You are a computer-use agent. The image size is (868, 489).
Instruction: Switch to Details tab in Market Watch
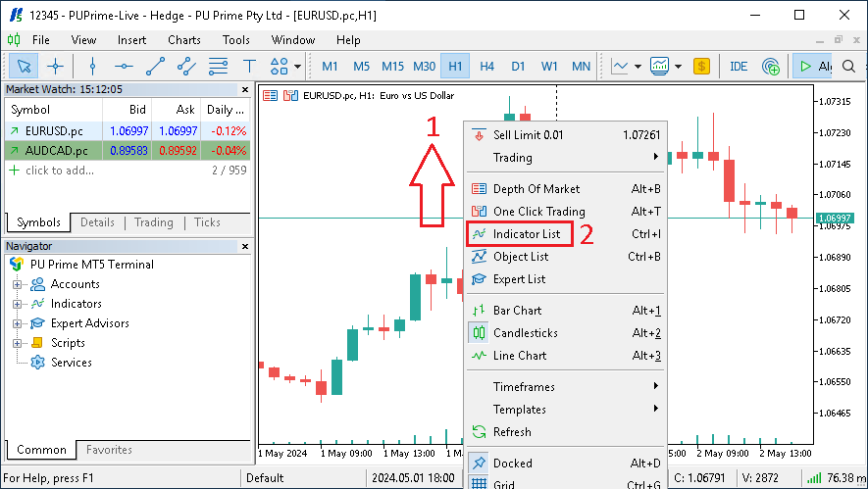pos(97,222)
